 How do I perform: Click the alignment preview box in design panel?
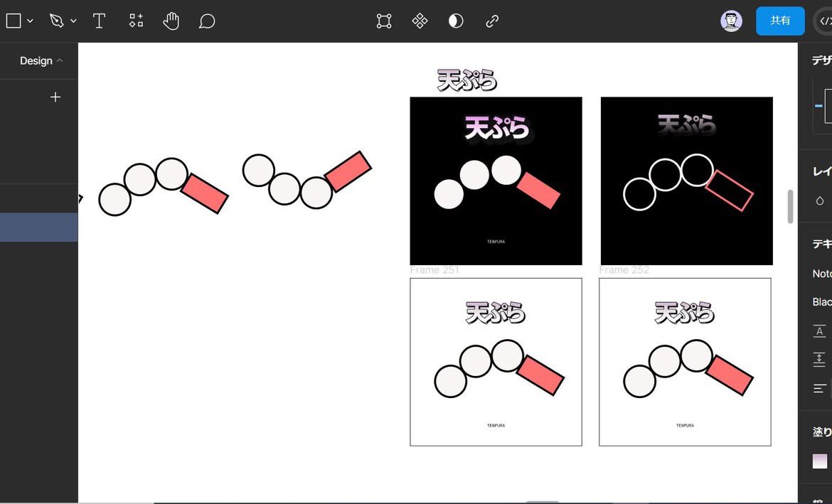pos(824,106)
